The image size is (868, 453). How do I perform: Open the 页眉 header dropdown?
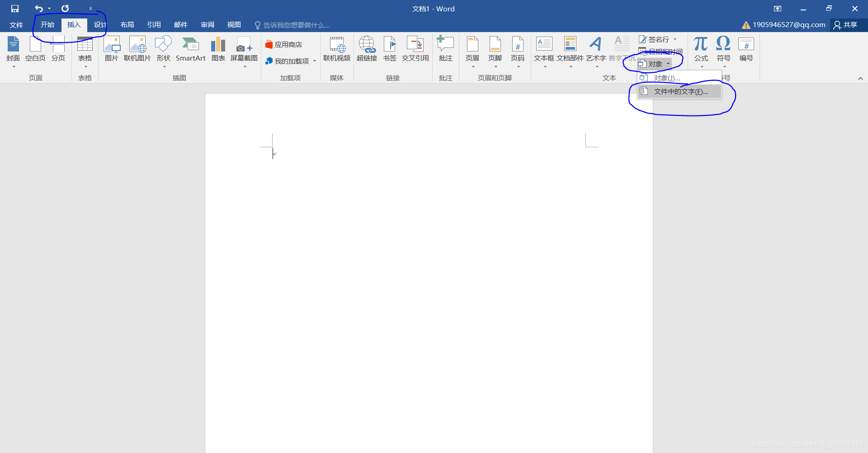[472, 51]
